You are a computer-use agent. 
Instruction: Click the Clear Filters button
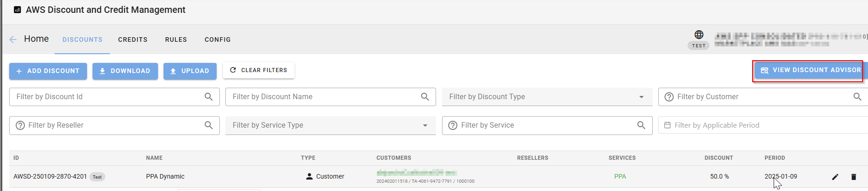pyautogui.click(x=259, y=70)
